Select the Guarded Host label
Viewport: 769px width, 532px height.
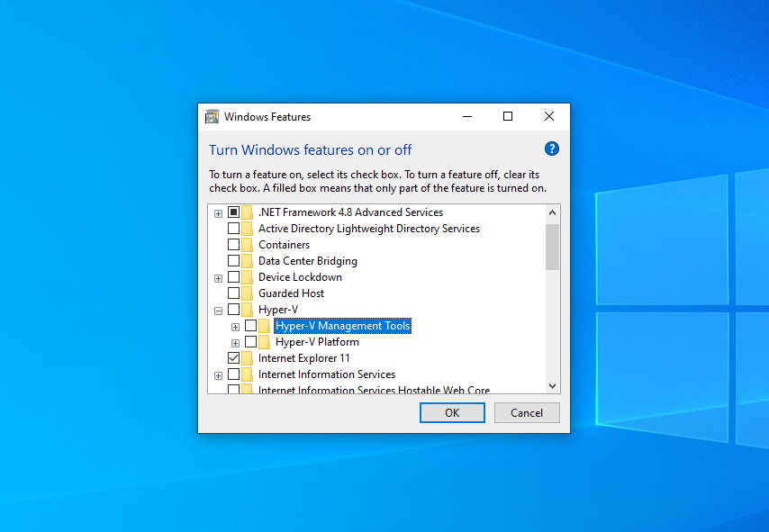click(292, 293)
